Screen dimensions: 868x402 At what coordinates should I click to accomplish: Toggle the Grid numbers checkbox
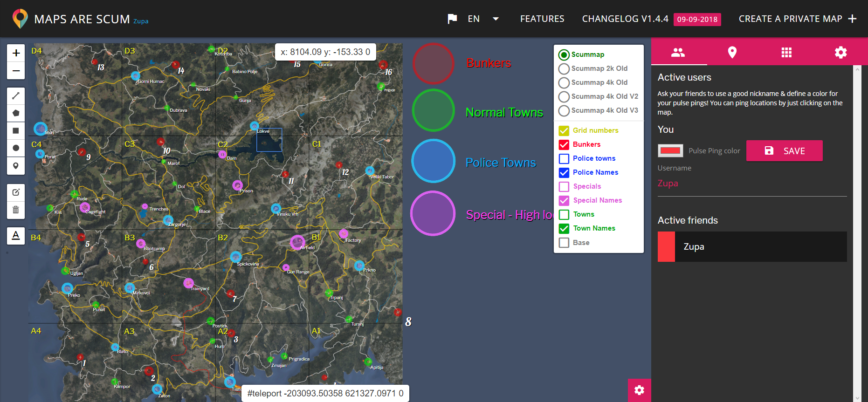pyautogui.click(x=564, y=131)
